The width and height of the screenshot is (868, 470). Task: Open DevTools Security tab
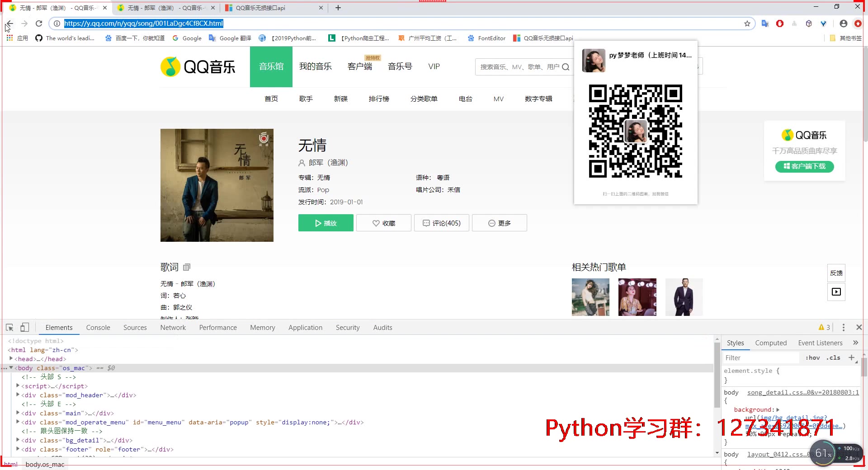(x=348, y=328)
